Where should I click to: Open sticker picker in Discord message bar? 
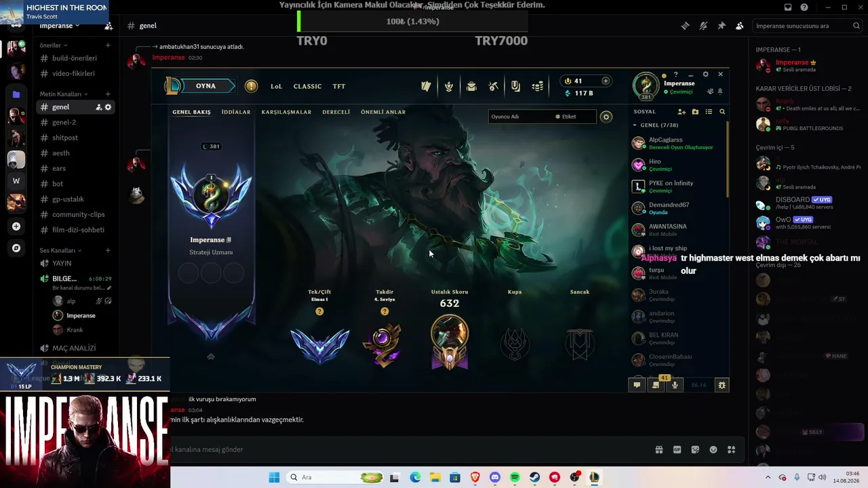695,449
